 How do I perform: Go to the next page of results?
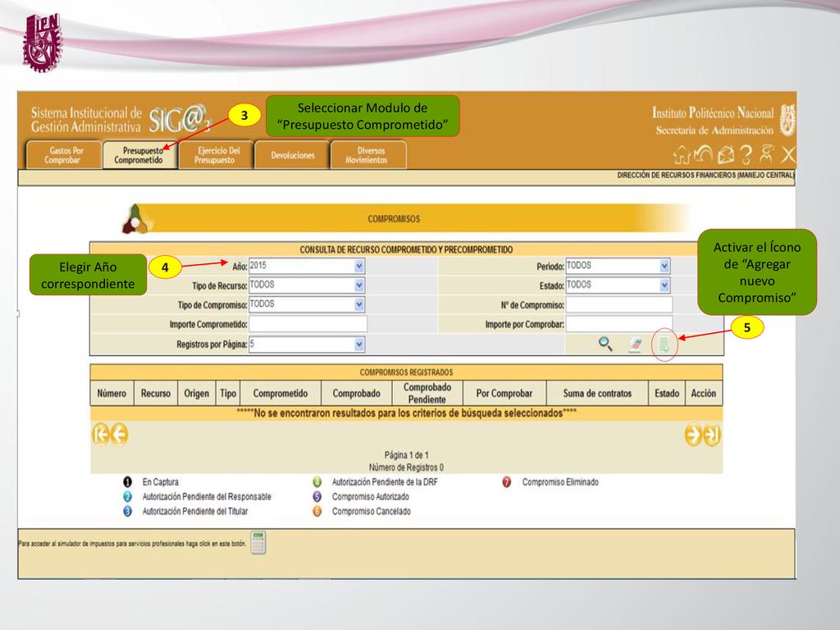[x=692, y=435]
